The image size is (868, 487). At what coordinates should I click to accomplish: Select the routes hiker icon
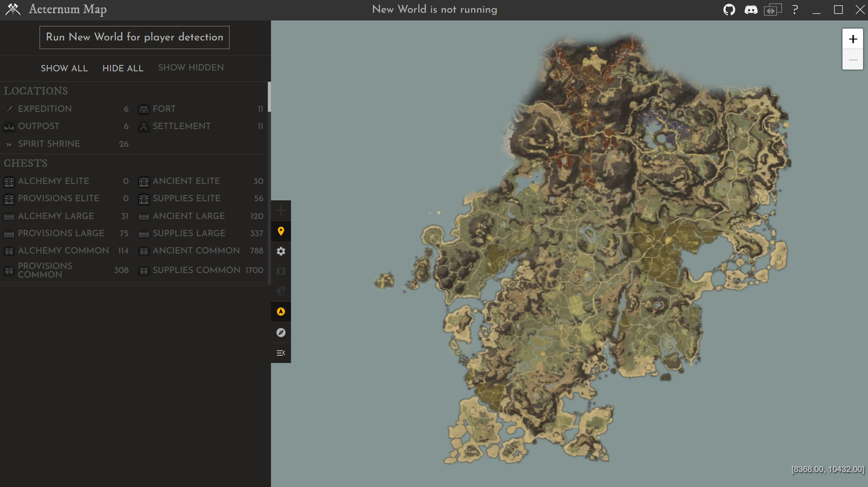tap(281, 291)
